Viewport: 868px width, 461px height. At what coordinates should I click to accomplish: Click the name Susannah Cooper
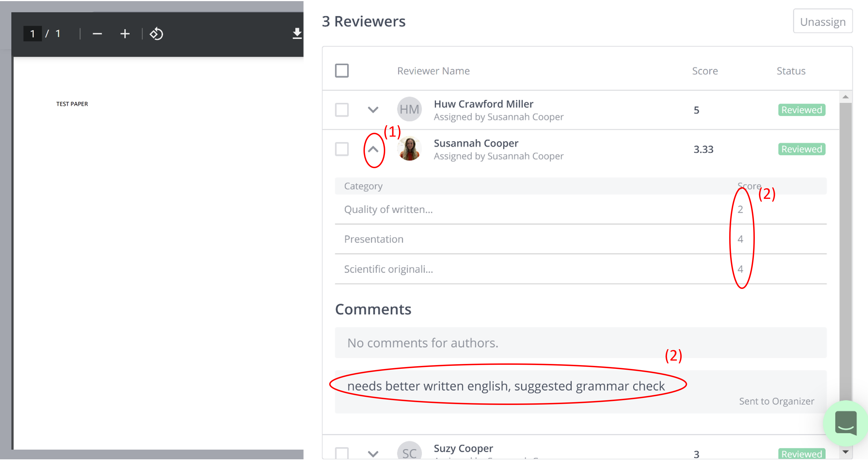[x=476, y=143]
